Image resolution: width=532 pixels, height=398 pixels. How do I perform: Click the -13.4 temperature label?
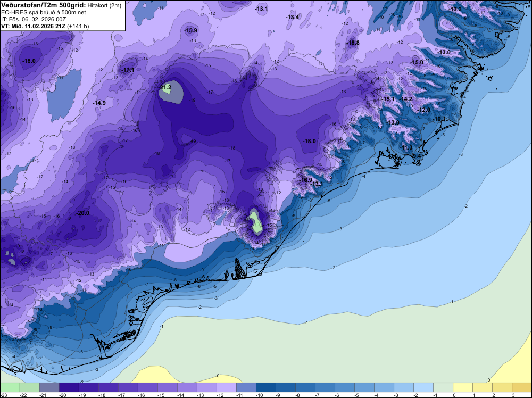[x=293, y=17]
